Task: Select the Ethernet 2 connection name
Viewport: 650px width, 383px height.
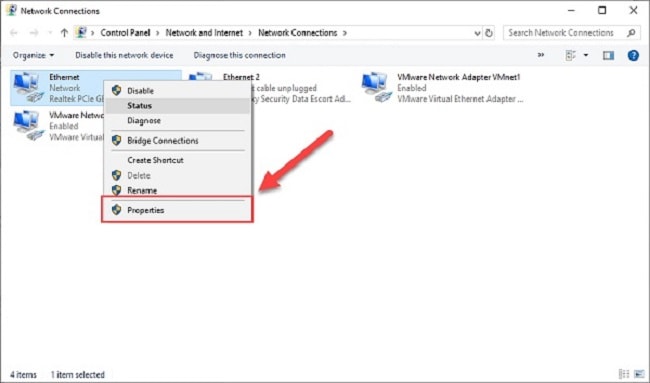Action: [241, 77]
